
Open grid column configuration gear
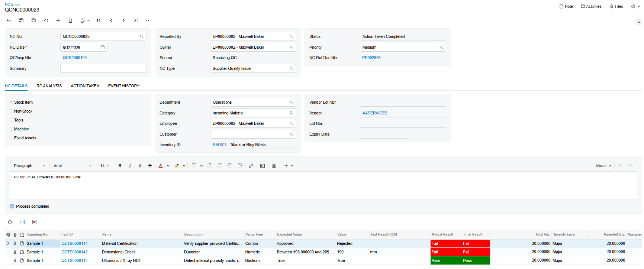[8, 234]
